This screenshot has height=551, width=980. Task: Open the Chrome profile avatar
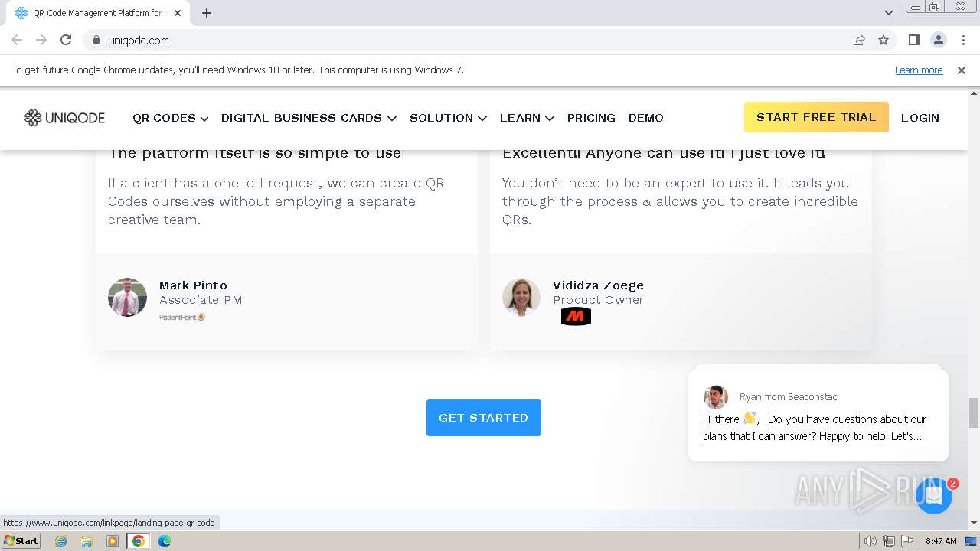[938, 40]
